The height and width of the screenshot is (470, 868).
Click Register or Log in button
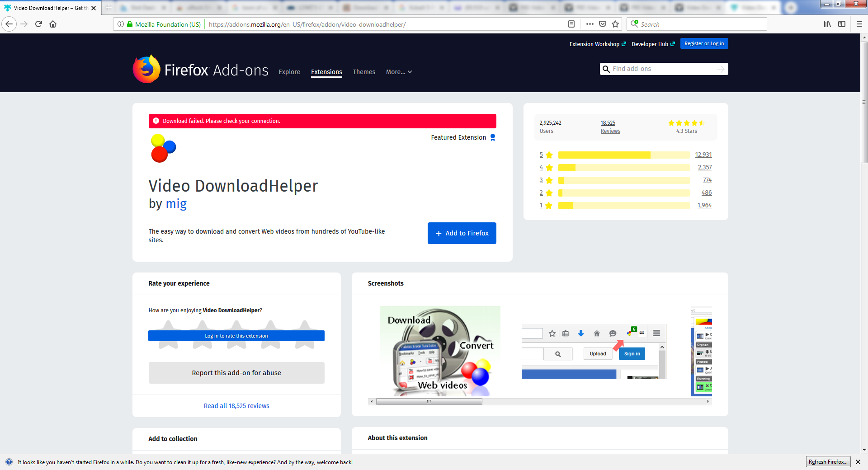click(x=704, y=43)
